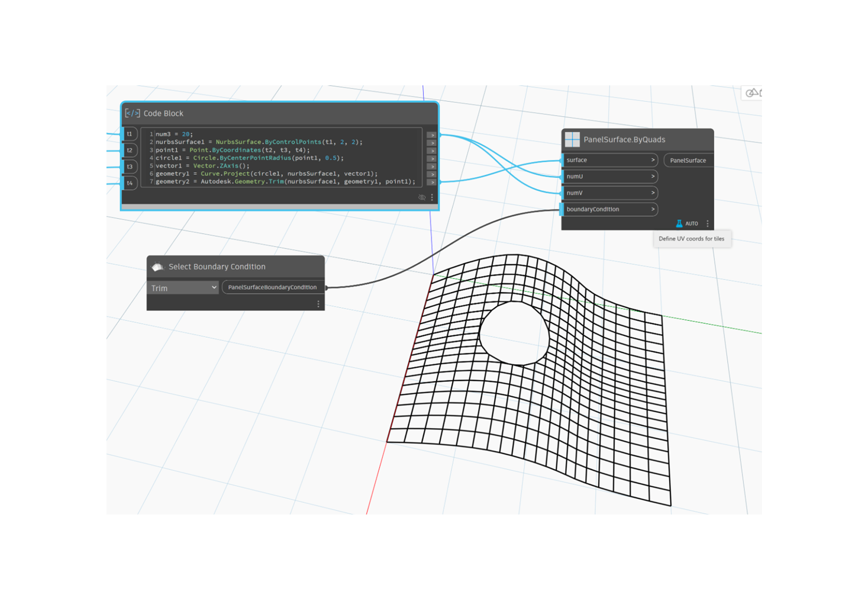Open the Code Block three-dot options menu
Viewport: 868px width, 598px height.
coord(432,197)
